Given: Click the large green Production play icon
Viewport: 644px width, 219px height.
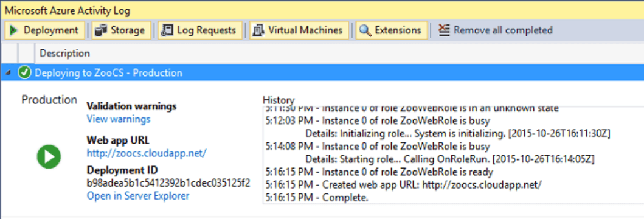Looking at the screenshot, I should [x=49, y=156].
